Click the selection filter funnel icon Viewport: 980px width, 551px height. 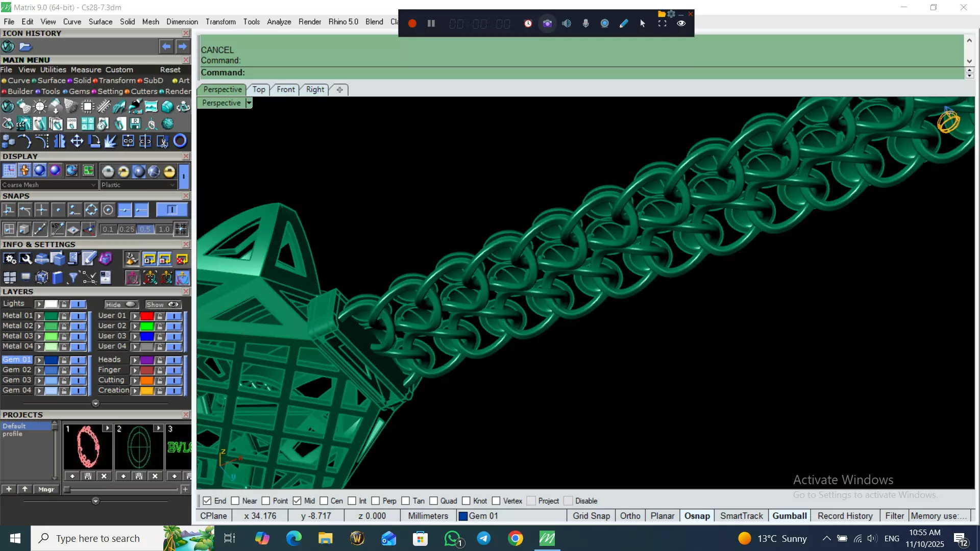click(x=73, y=278)
